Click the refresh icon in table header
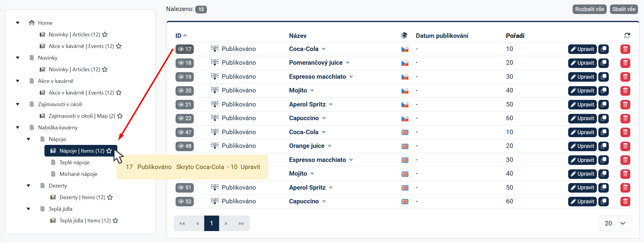644x243 pixels. coord(627,36)
